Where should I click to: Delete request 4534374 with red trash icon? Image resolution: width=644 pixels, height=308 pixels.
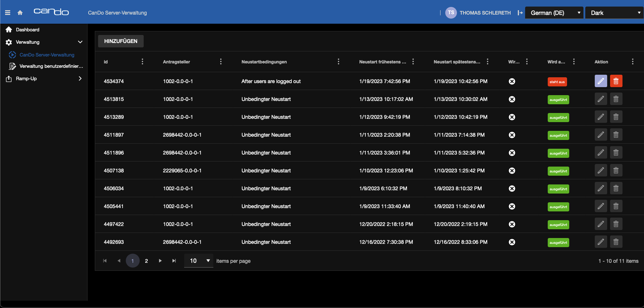(x=616, y=81)
